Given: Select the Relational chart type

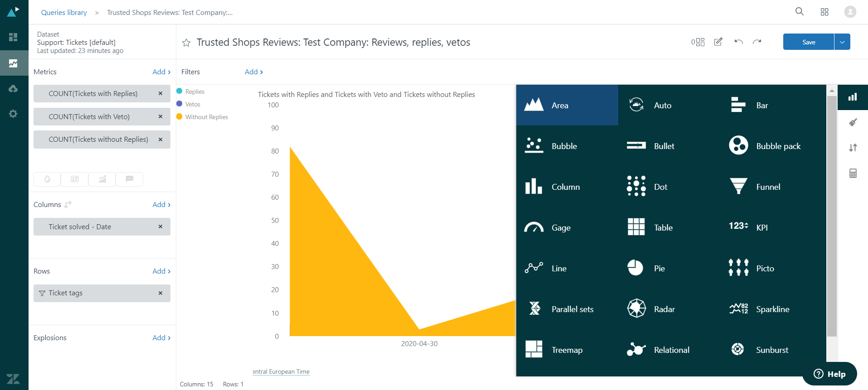Looking at the screenshot, I should click(669, 350).
